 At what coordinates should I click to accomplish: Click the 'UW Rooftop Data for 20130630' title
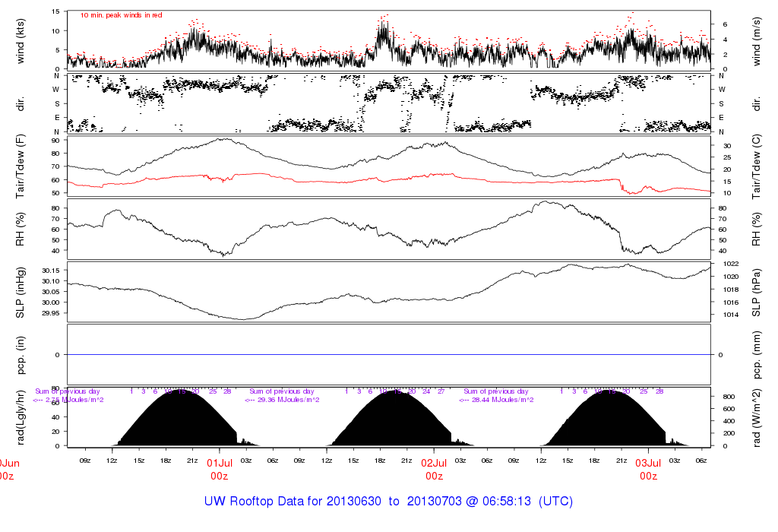(x=293, y=502)
